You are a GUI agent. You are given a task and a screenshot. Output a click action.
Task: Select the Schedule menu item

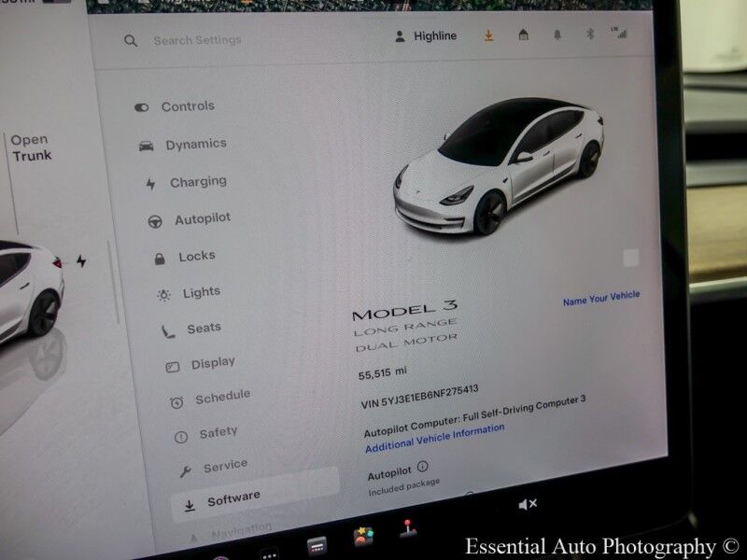click(210, 399)
